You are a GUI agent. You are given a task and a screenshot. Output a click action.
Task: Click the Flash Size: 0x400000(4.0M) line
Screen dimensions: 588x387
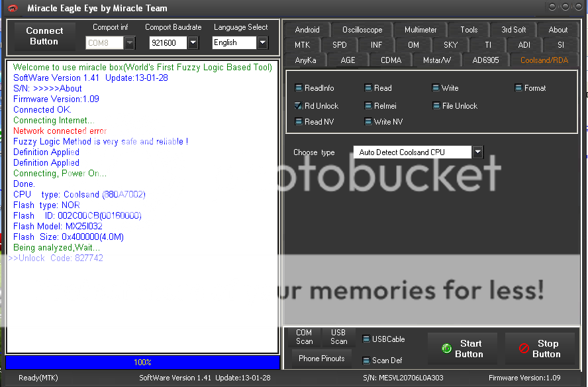click(68, 237)
